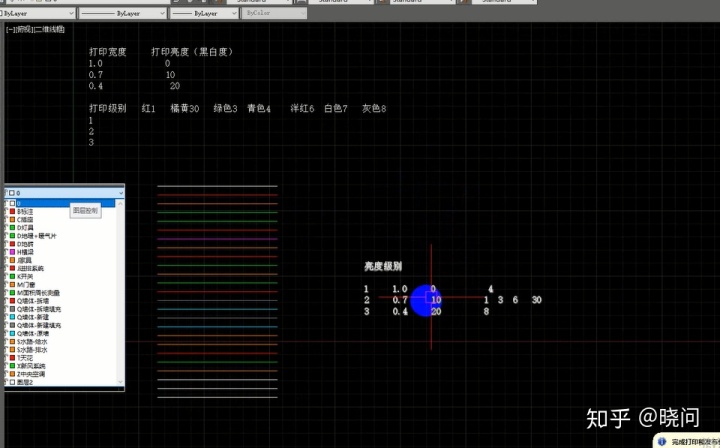This screenshot has width=720, height=448.
Task: Select the 打印宽度 text in the drawing
Action: 107,52
